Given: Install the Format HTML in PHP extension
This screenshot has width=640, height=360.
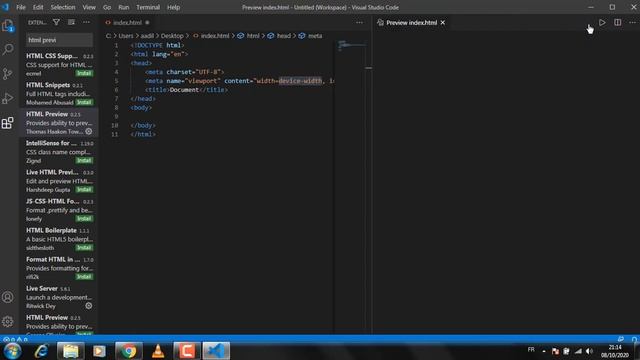Looking at the screenshot, I should click(84, 276).
